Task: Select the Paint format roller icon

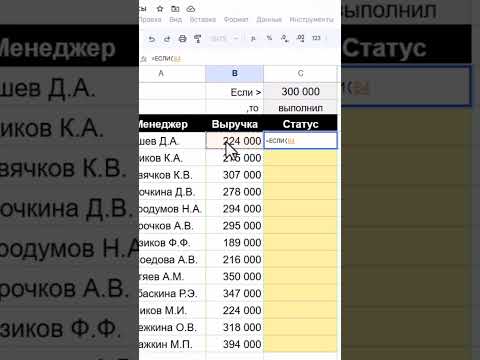Action: (x=198, y=39)
